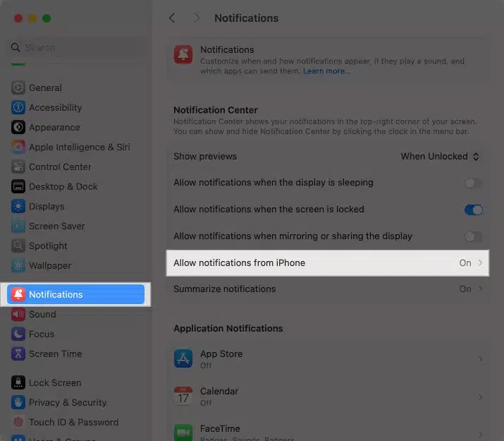Viewport: 504px width, 441px height.
Task: Expand Allow notifications from iPhone chevron
Action: tap(481, 263)
